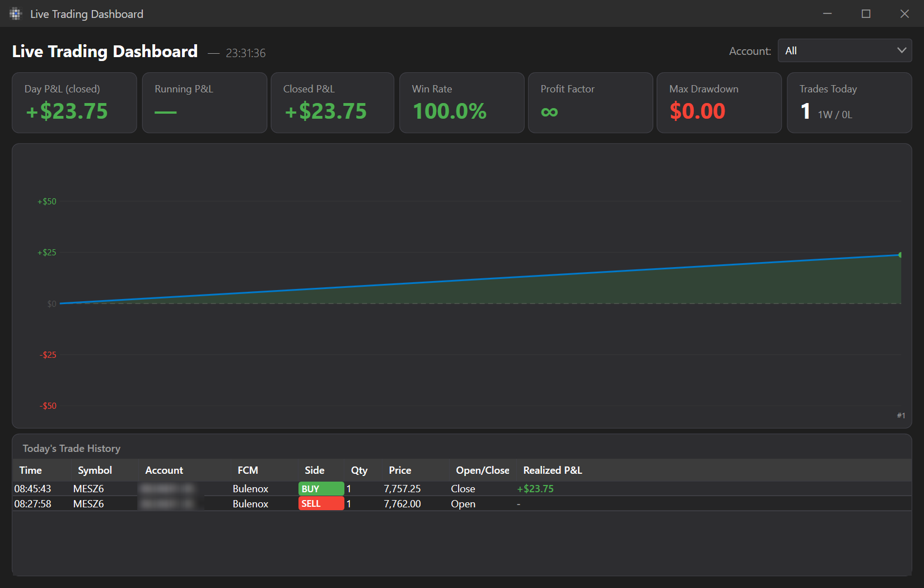Click the Profit Factor infinity symbol
Screen dimensions: 924x588
click(x=549, y=112)
